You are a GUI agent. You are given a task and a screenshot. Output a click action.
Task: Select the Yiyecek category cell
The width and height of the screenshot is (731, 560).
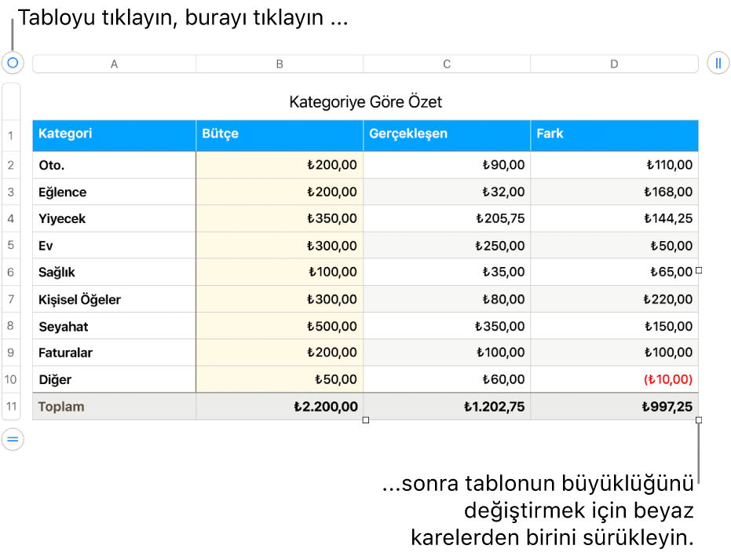(114, 218)
